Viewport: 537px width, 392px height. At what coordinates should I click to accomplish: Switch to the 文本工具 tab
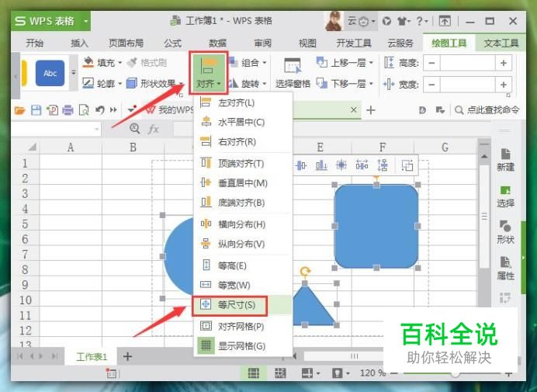tap(501, 43)
